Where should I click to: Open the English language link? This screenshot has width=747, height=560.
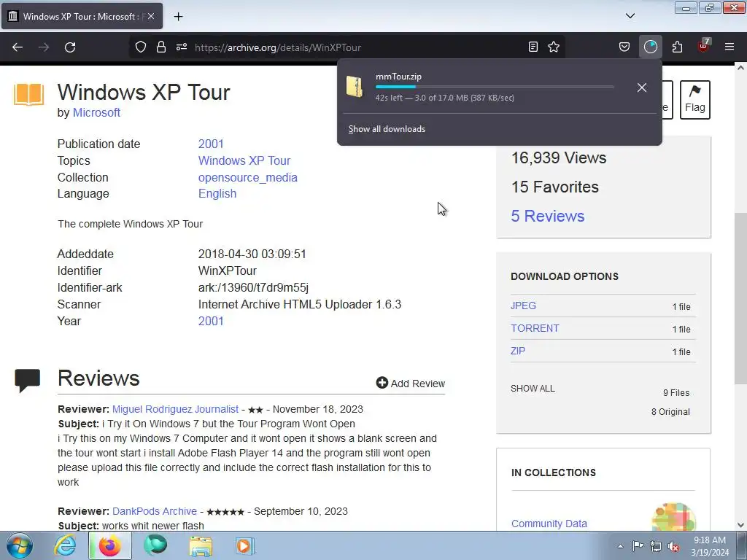[217, 193]
